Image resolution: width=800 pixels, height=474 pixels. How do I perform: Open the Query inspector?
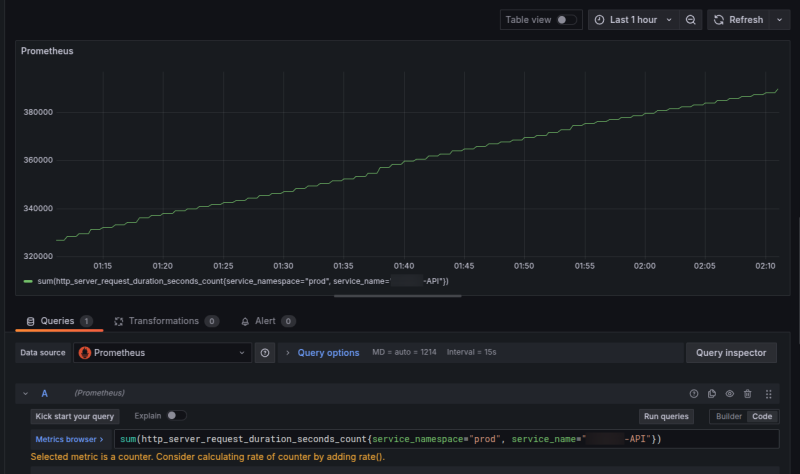tap(730, 353)
